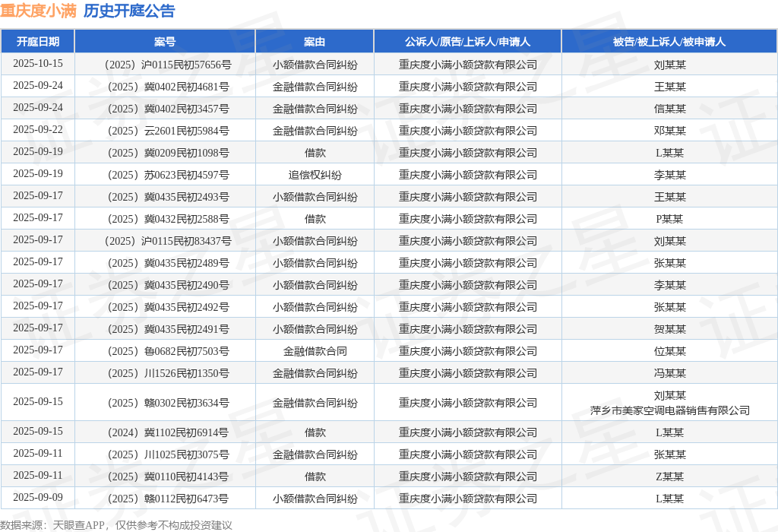The image size is (778, 532).
Task: Click defendant 位某某
Action: click(670, 351)
